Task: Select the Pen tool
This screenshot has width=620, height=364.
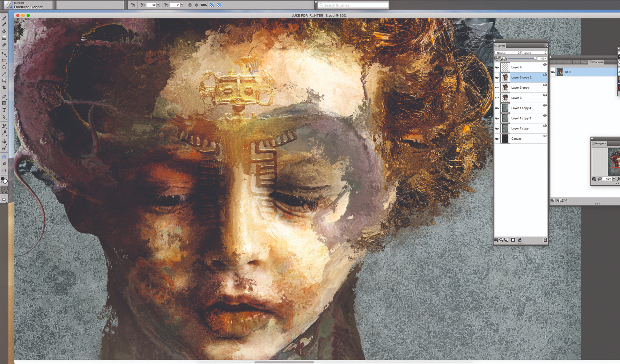Action: pos(4,96)
